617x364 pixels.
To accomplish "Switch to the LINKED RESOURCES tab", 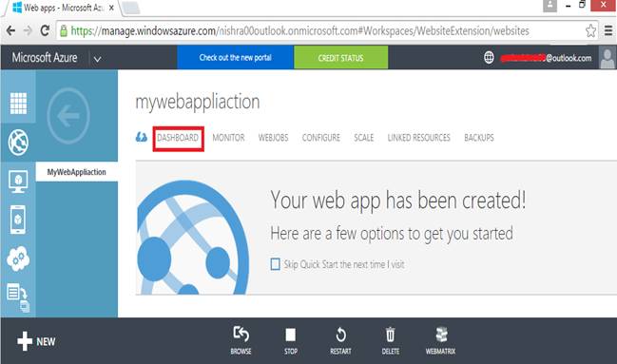I will (x=418, y=138).
